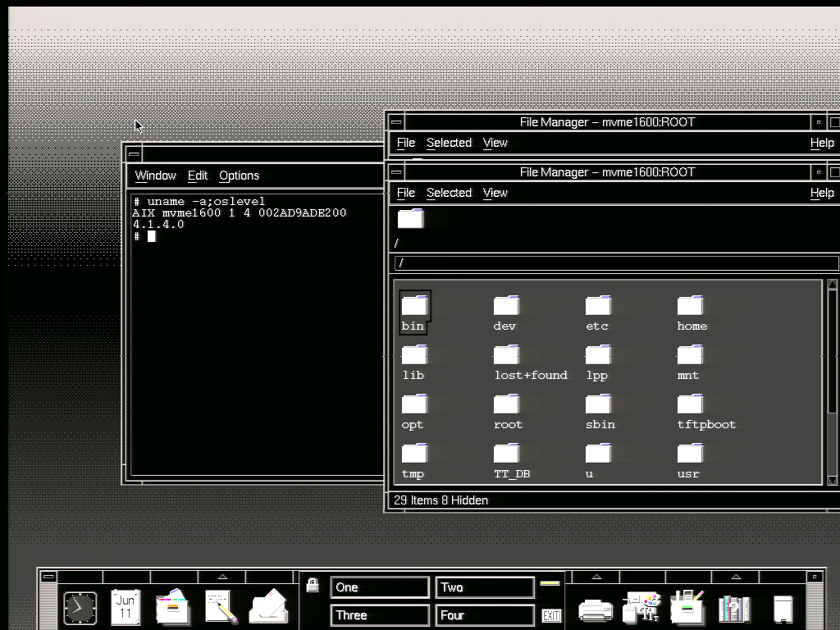The height and width of the screenshot is (630, 840).
Task: Select the dev folder icon
Action: point(506,305)
